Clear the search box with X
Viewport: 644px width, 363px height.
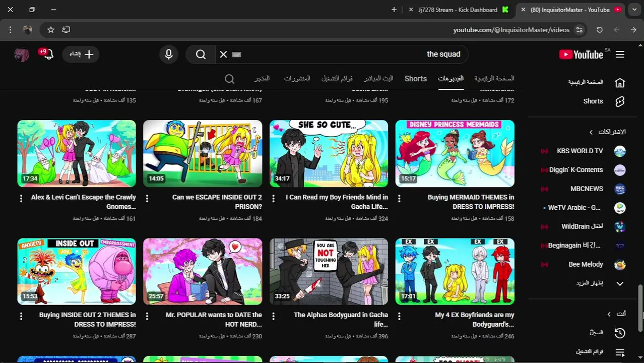[x=223, y=54]
